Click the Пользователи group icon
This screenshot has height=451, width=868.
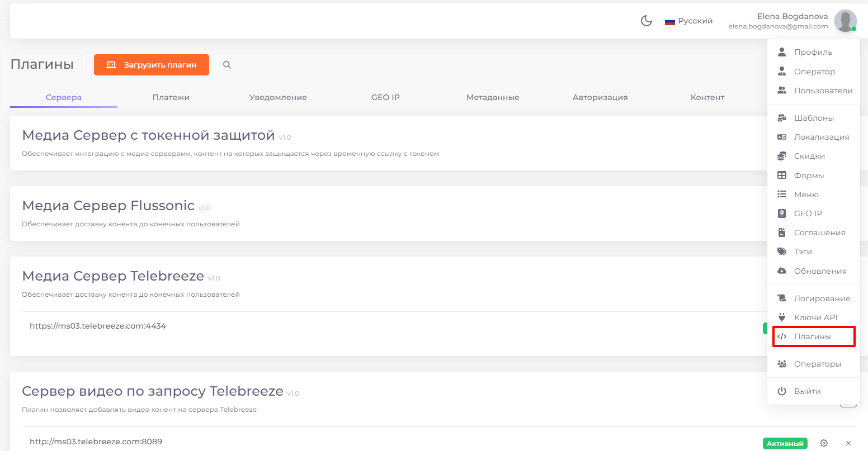tap(782, 91)
